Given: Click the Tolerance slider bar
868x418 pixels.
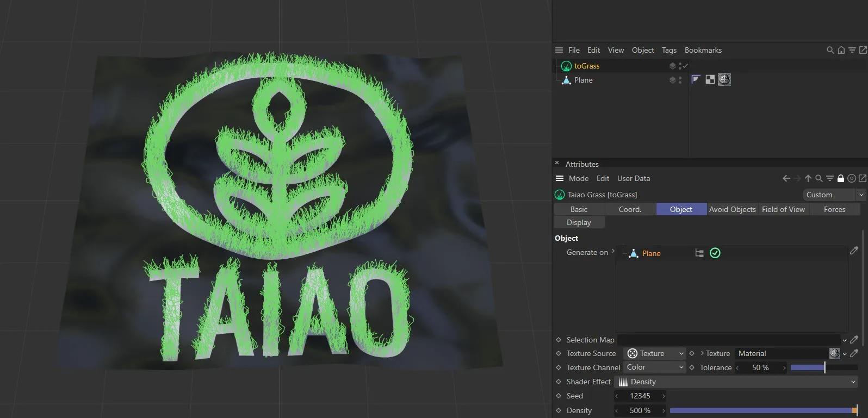Looking at the screenshot, I should pyautogui.click(x=824, y=368).
